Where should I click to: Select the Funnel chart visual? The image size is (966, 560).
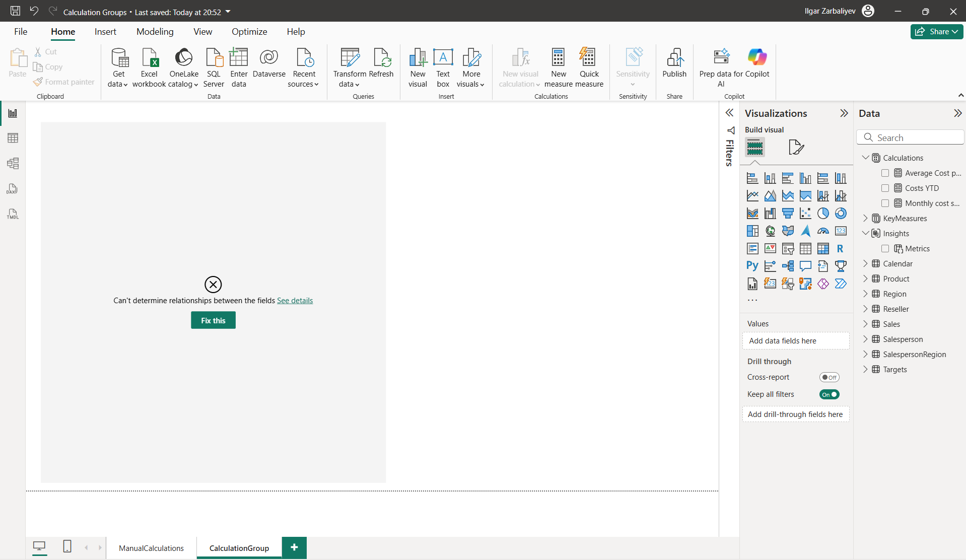pyautogui.click(x=788, y=214)
